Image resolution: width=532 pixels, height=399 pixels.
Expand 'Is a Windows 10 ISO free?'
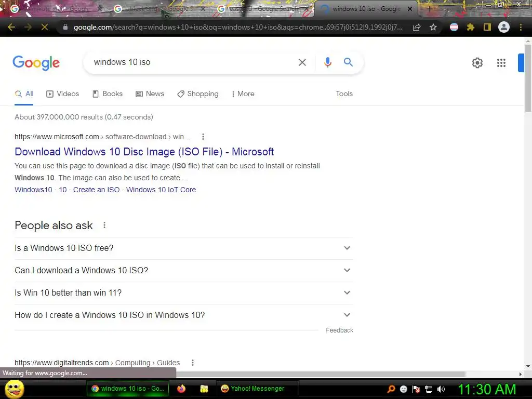coord(184,248)
